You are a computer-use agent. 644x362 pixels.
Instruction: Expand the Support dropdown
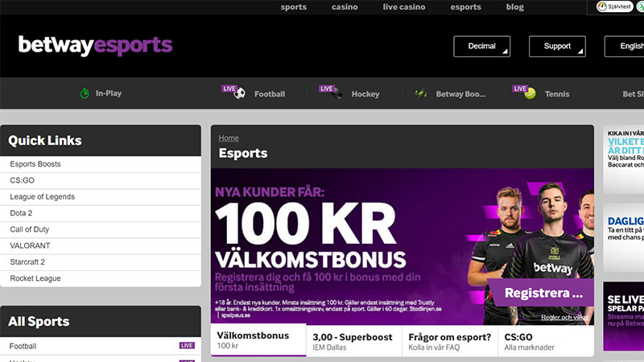coord(557,47)
